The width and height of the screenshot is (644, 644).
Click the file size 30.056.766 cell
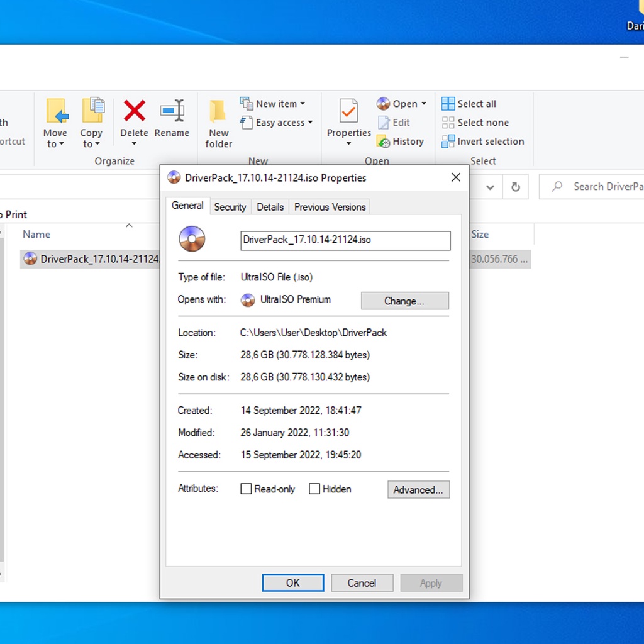click(x=499, y=259)
